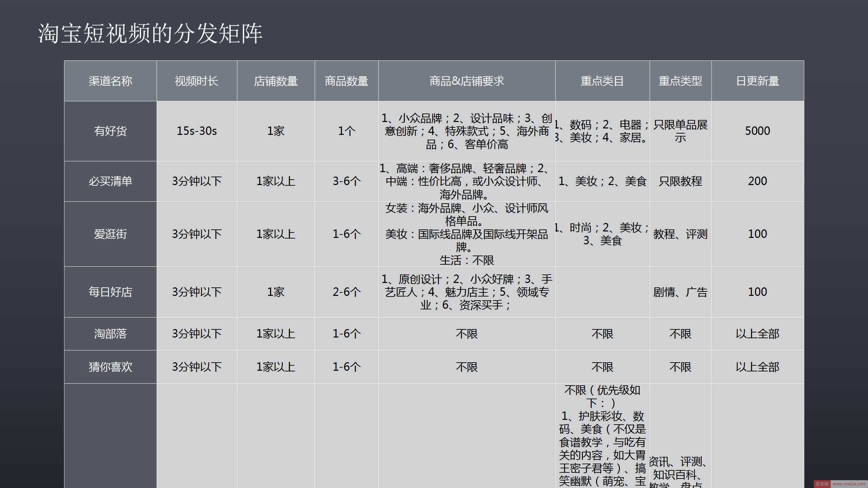Click the 高端：奢侈品牌 requirements cell
868x488 pixels.
467,181
